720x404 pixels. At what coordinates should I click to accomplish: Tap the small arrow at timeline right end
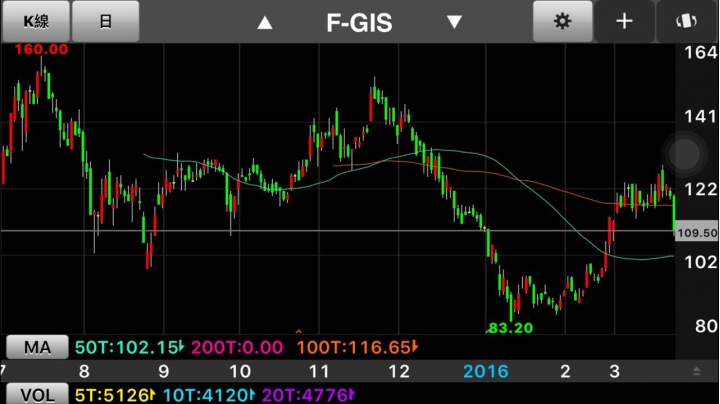697,371
